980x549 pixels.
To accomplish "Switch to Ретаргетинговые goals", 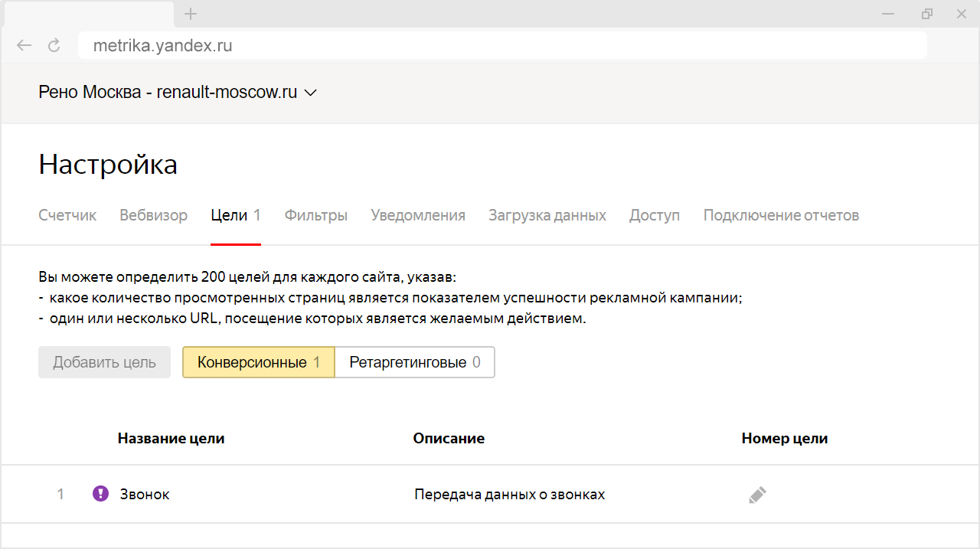I will point(415,362).
